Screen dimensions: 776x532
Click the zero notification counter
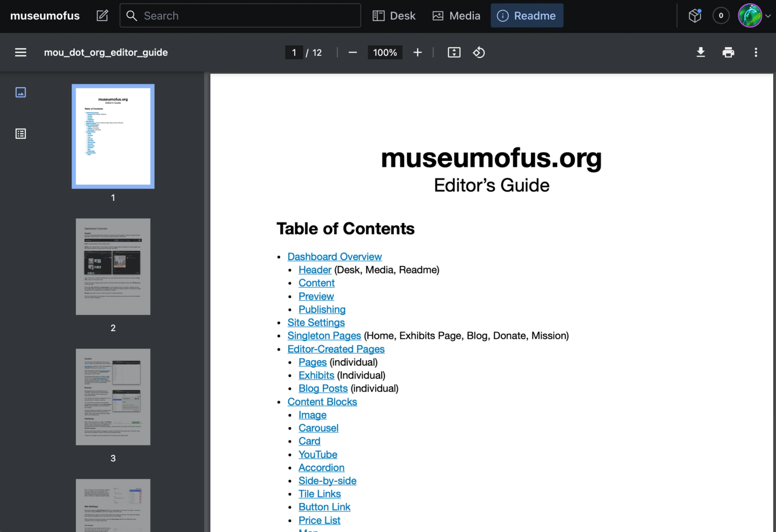click(720, 16)
